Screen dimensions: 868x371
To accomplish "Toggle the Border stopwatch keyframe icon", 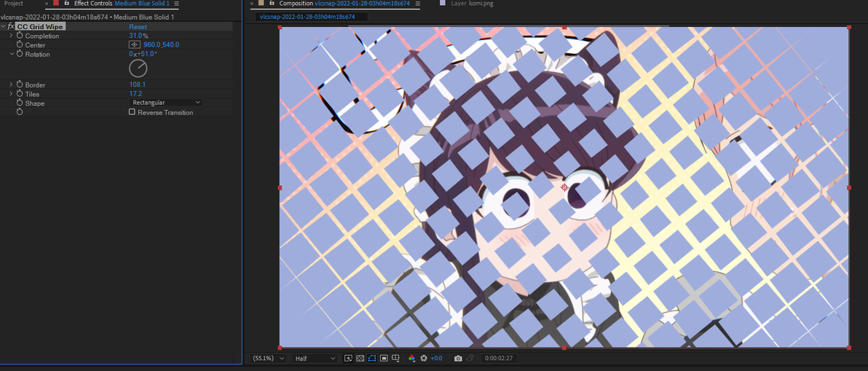I will (x=20, y=85).
